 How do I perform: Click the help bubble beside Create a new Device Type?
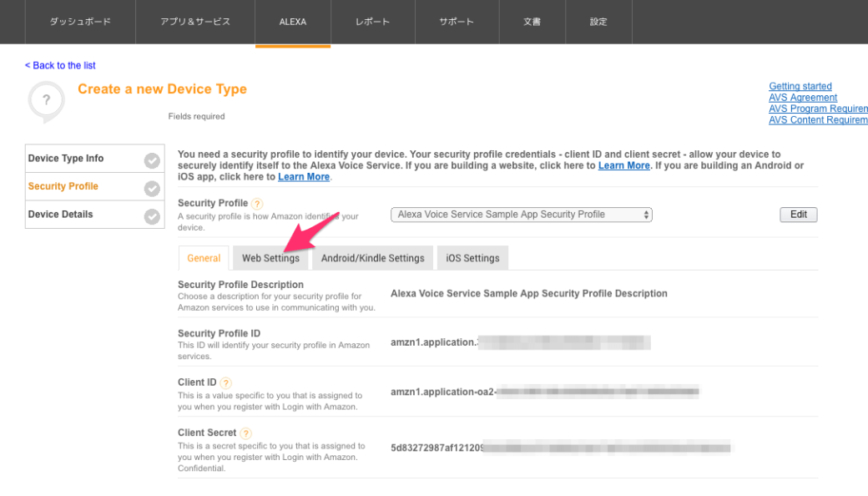point(46,100)
